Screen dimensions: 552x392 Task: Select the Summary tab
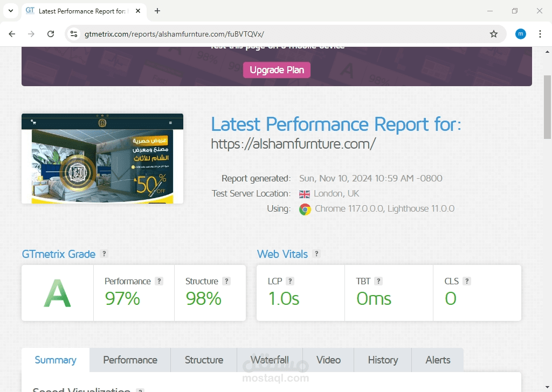coord(56,360)
